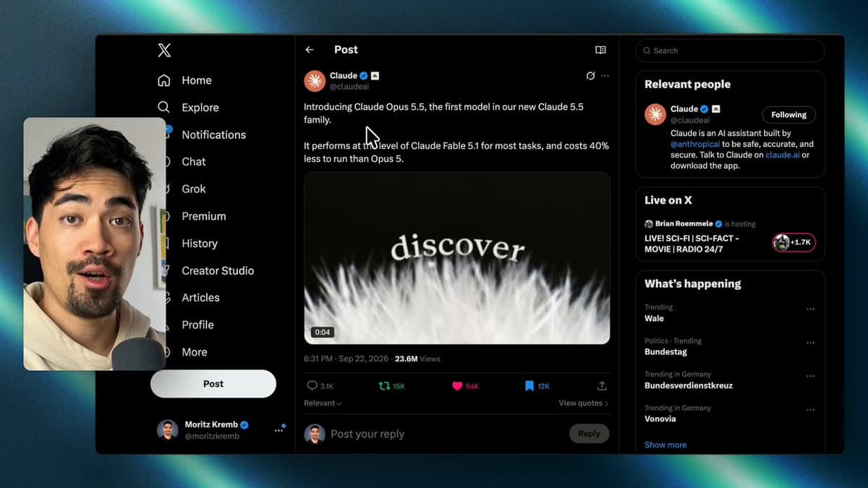This screenshot has width=868, height=488.
Task: Open the Bundestag trending topic
Action: coord(665,352)
